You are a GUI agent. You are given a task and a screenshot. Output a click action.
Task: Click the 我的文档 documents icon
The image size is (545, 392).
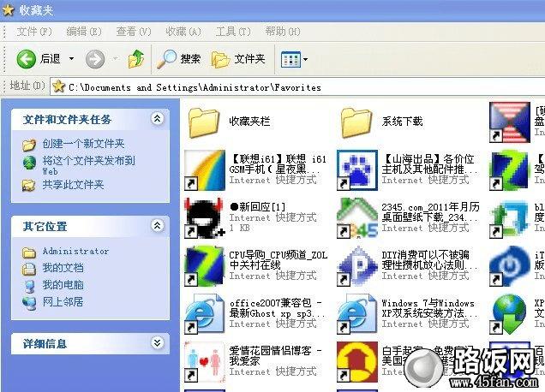coord(29,269)
